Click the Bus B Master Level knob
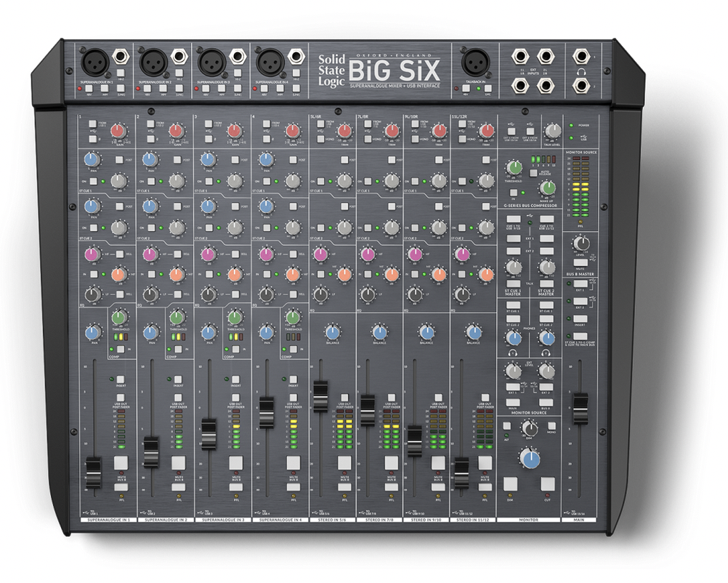The width and height of the screenshot is (728, 583). point(581,244)
